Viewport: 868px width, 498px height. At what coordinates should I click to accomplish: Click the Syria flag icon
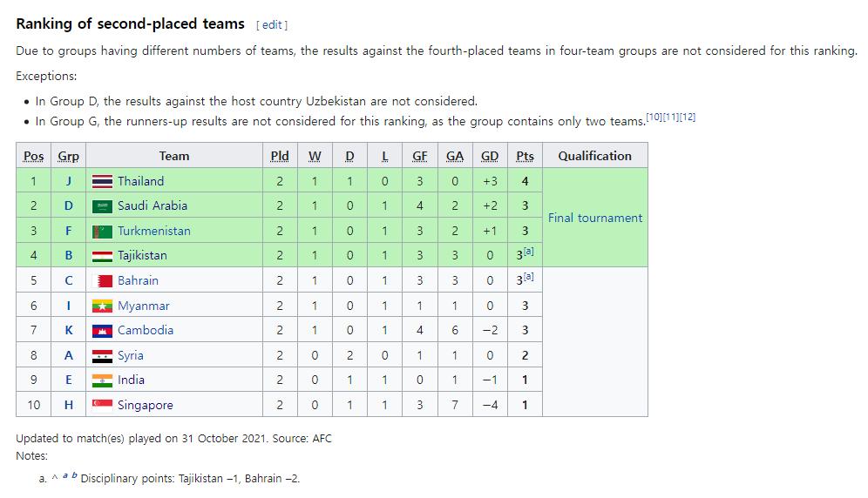102,356
